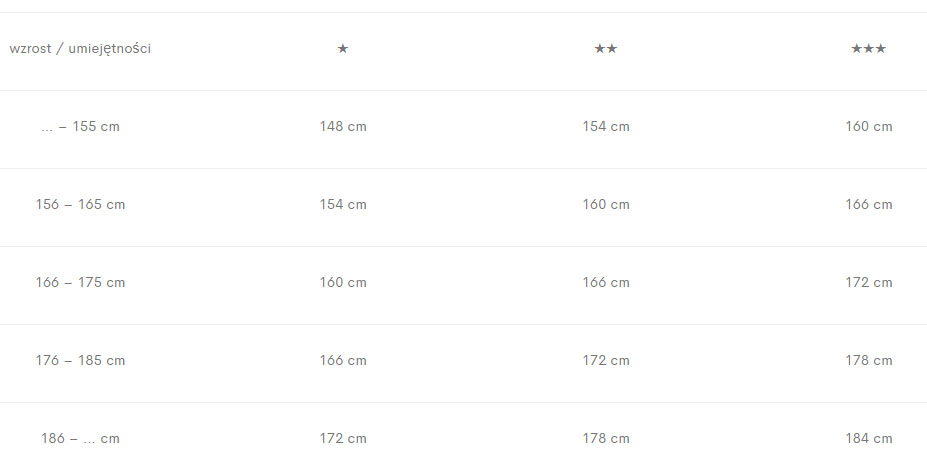
Task: Click the 148 cm cell
Action: (343, 127)
